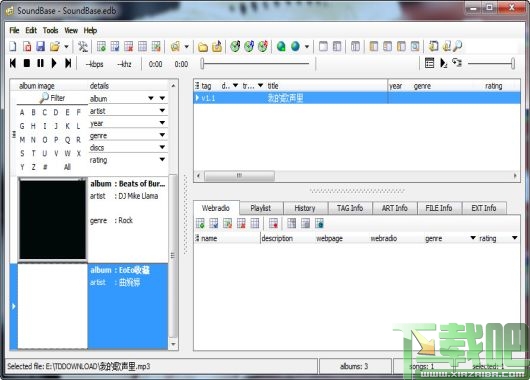The height and width of the screenshot is (380, 530).
Task: Open the Help menu
Action: [x=90, y=30]
